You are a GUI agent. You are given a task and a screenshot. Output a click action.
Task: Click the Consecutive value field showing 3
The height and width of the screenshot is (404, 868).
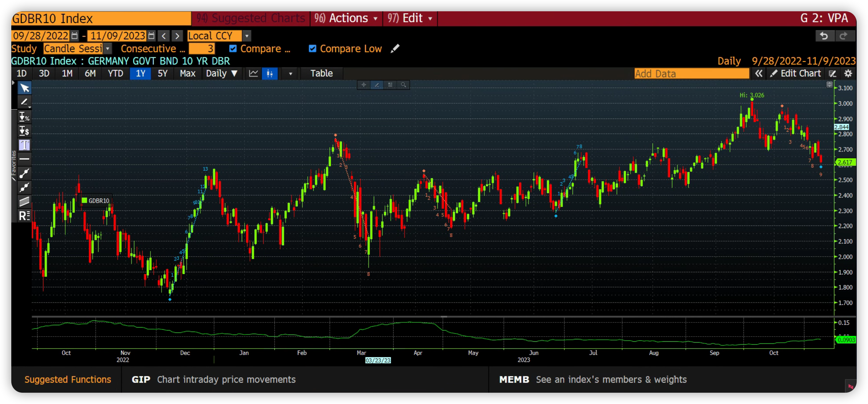(202, 49)
